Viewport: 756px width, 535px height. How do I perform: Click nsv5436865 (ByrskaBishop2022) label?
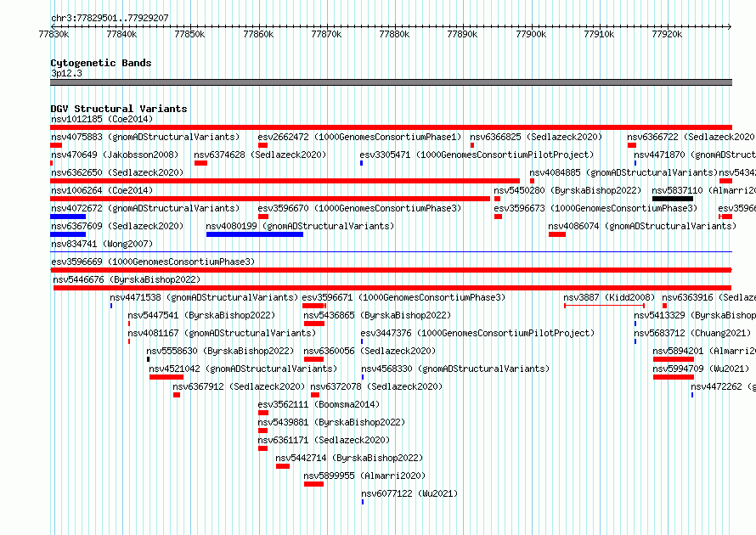[377, 315]
